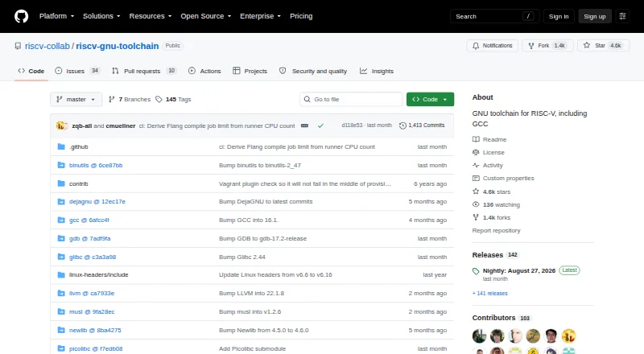Image resolution: width=644 pixels, height=354 pixels.
Task: Open the GitHub home logo
Action: pos(22,16)
